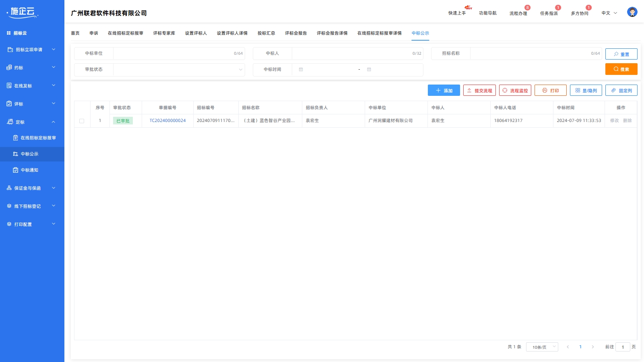
Task: Click the 招标名称 input field
Action: pyautogui.click(x=536, y=54)
